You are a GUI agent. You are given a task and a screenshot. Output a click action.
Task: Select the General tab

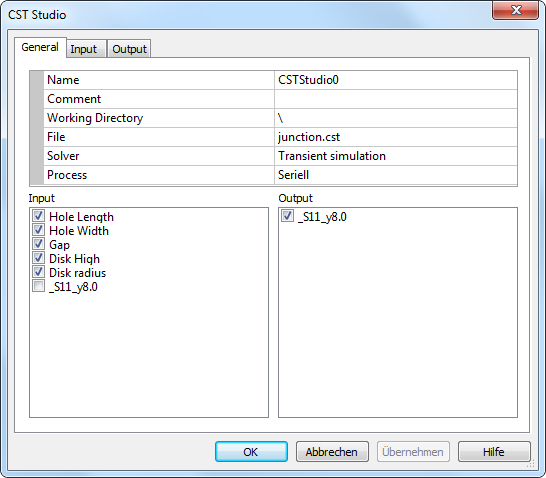pyautogui.click(x=40, y=47)
